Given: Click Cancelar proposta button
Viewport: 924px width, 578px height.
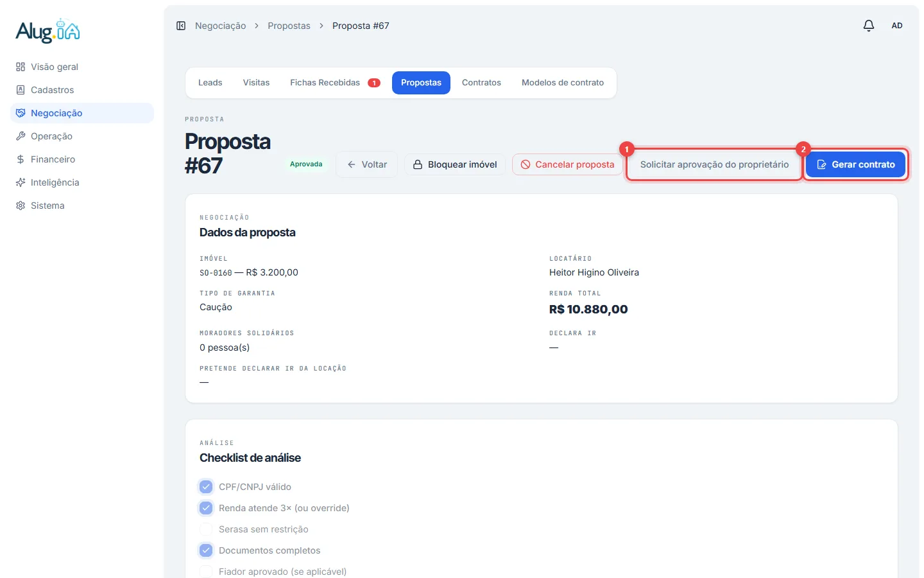Looking at the screenshot, I should tap(567, 164).
